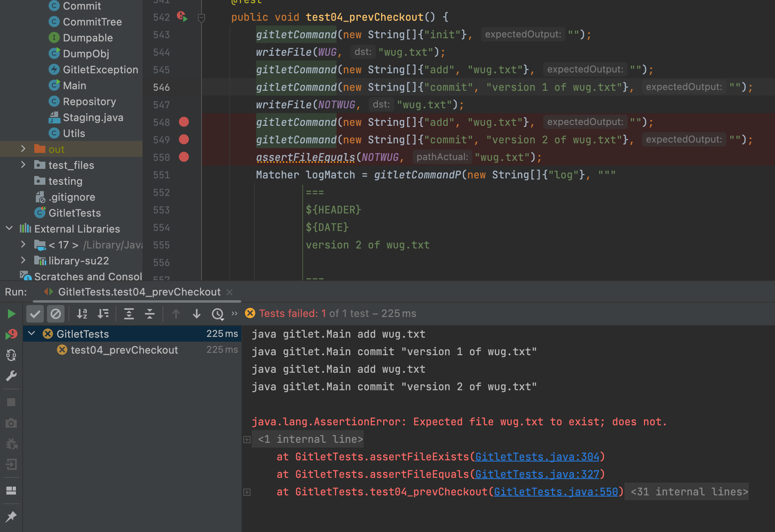The image size is (775, 532).
Task: Open GitletTests.java:550 stack trace link
Action: point(556,492)
